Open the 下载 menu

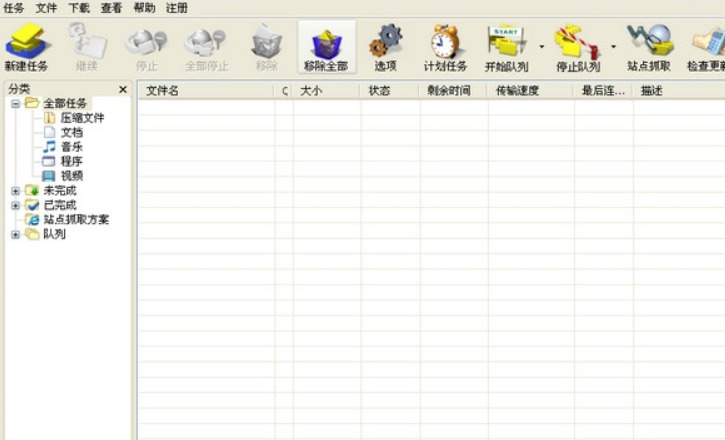pos(79,8)
